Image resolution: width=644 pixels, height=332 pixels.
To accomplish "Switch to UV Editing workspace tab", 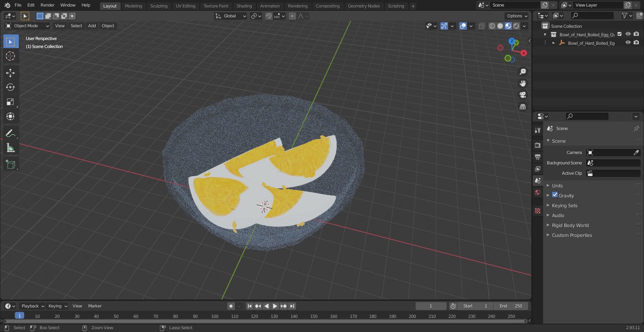I will pyautogui.click(x=185, y=6).
